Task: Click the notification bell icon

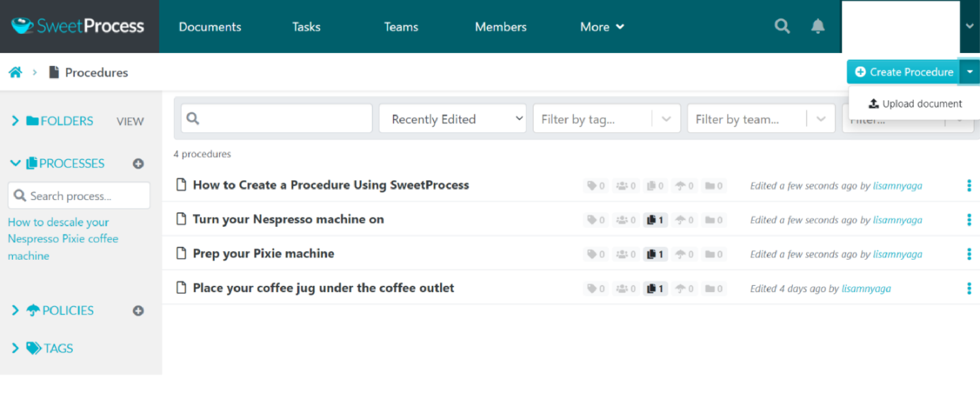Action: 818,26
